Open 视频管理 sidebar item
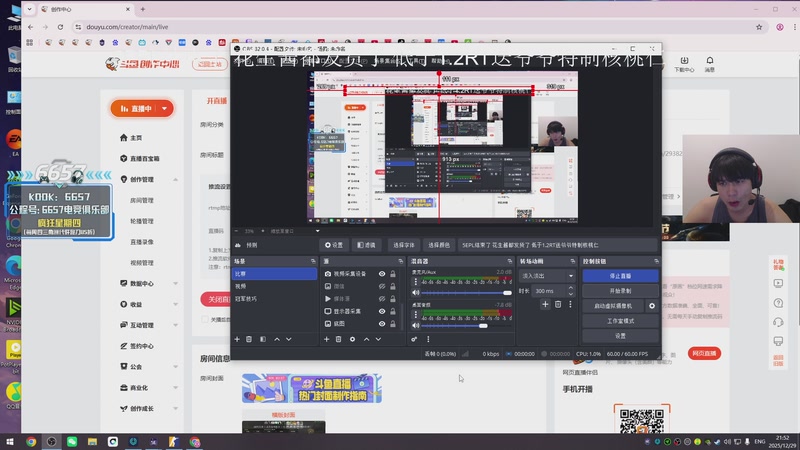Screen dimensions: 800x450 142,263
